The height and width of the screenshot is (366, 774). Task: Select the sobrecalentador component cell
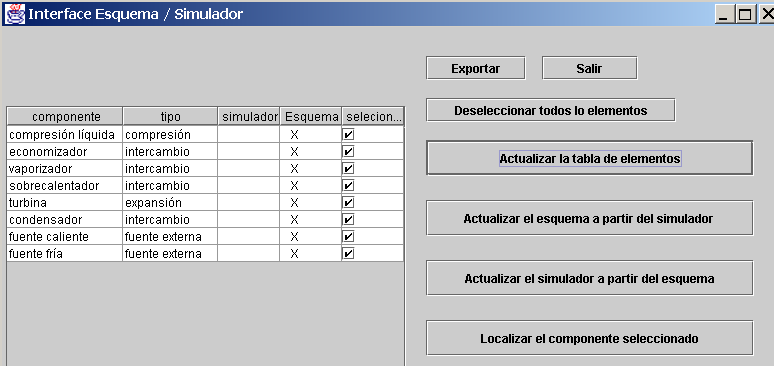pos(65,186)
